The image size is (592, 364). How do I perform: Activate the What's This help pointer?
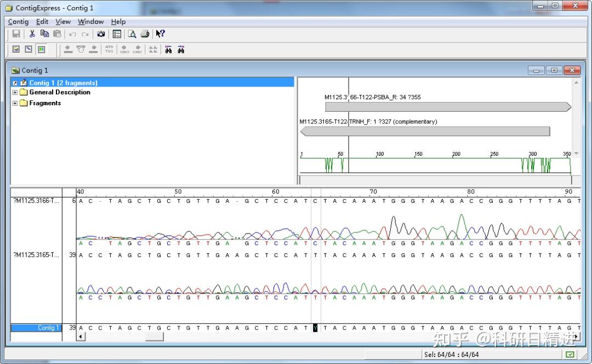click(160, 34)
